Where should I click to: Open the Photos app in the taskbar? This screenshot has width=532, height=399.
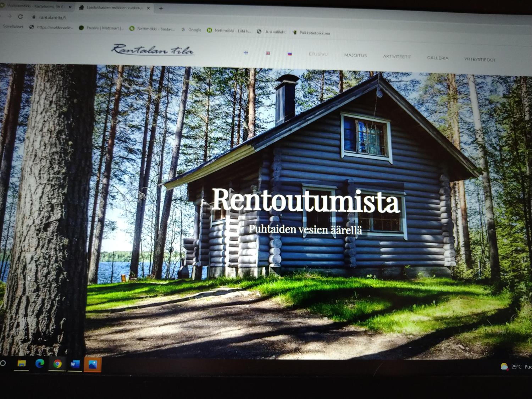(93, 365)
